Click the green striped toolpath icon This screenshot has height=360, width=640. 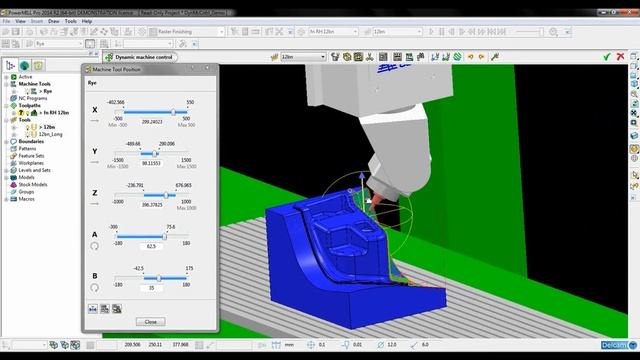[458, 57]
